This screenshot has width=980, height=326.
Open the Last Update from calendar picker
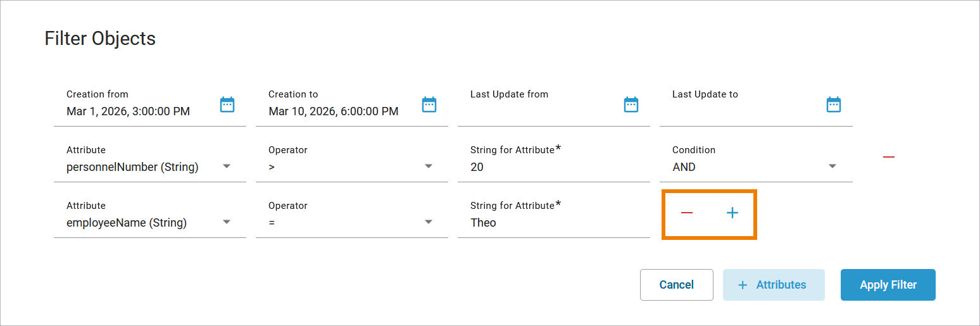[x=631, y=104]
